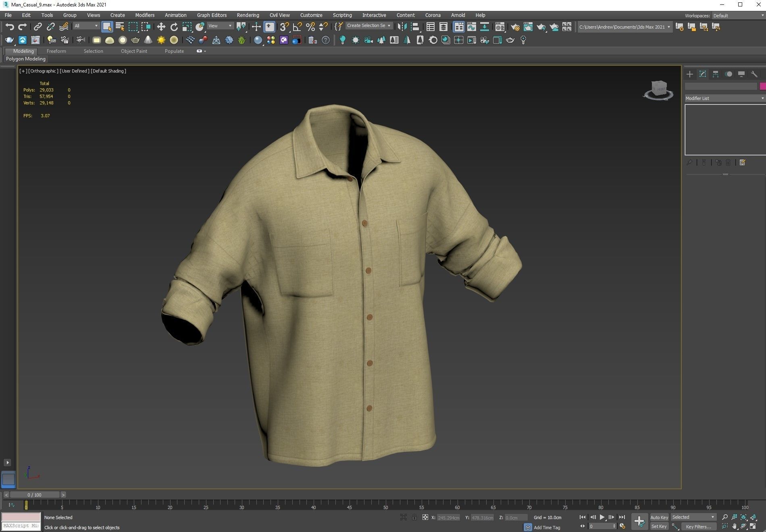Screen dimensions: 766x532
Task: Activate the Select and Rotate tool
Action: (x=174, y=27)
